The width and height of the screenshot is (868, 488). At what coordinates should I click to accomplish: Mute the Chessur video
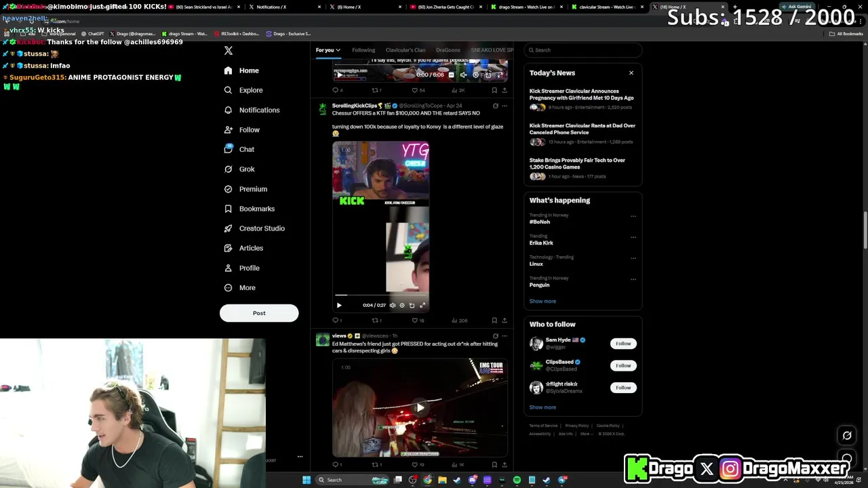tap(392, 305)
